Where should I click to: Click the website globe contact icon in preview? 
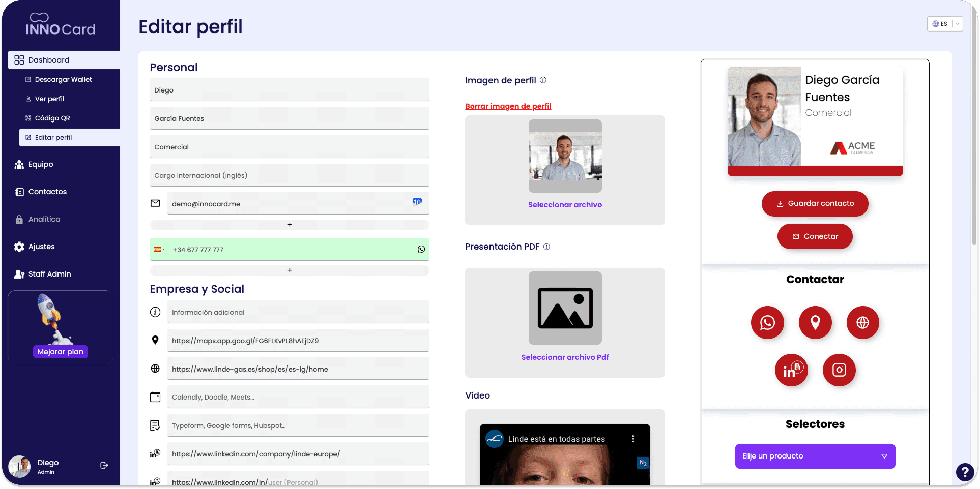tap(862, 322)
